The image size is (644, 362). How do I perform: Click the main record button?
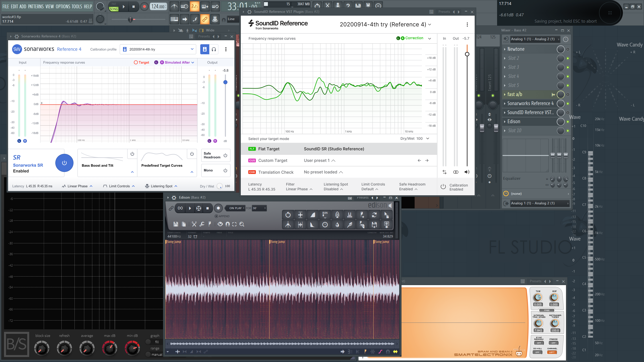[x=144, y=7]
